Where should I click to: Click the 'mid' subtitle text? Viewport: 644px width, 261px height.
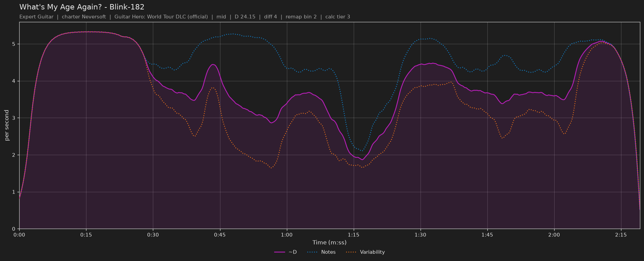tap(221, 17)
